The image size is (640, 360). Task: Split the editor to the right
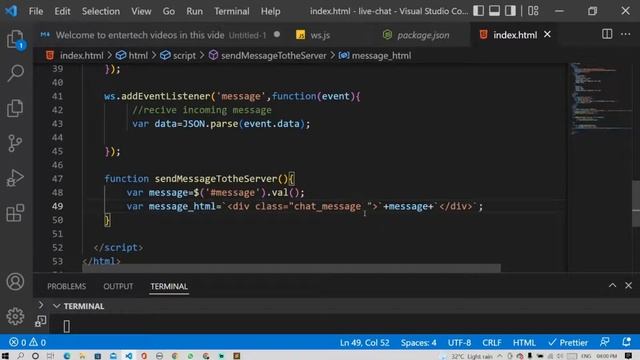point(607,34)
